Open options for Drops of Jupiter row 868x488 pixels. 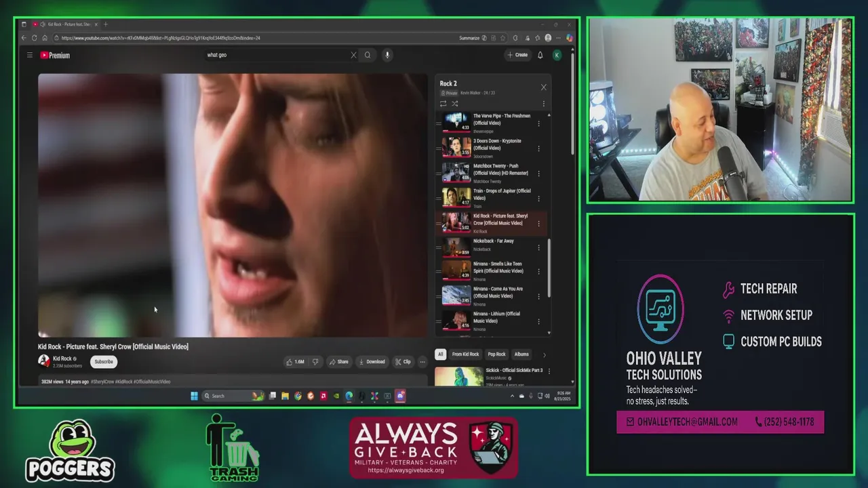pyautogui.click(x=539, y=199)
